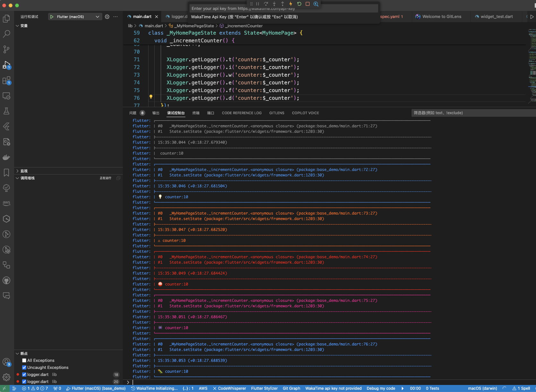The image size is (536, 392).
Task: Open the debug view more actions ellipsis
Action: (115, 17)
